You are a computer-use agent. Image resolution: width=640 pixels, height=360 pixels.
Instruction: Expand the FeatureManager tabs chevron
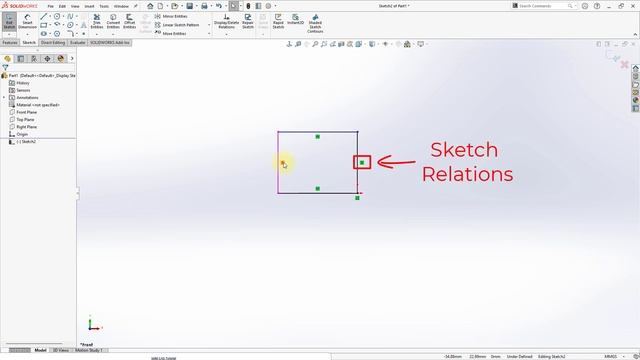72,58
